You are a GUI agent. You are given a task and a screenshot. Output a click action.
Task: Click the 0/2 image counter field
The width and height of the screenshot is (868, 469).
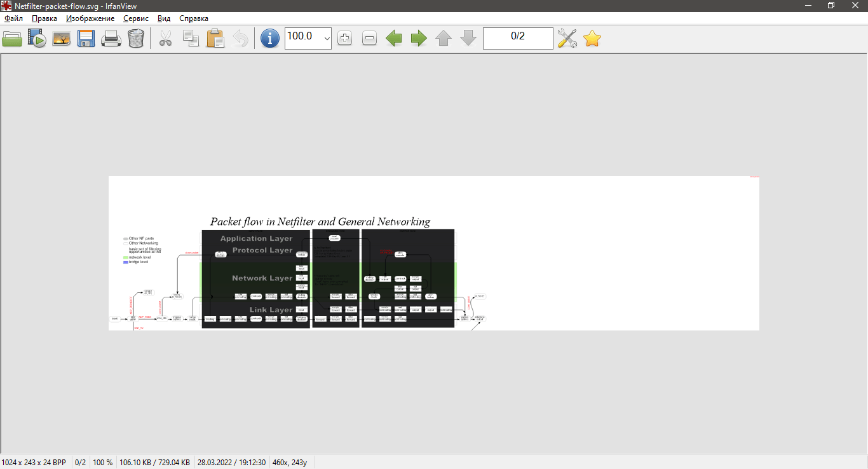tap(518, 38)
